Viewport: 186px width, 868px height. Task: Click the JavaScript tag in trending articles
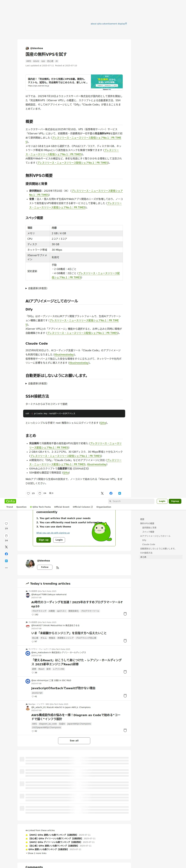pyautogui.click(x=37, y=693)
